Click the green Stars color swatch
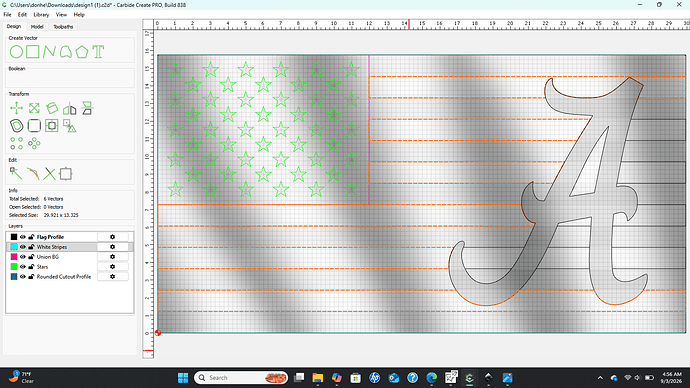Screen dimensions: 690x388 pyautogui.click(x=14, y=267)
